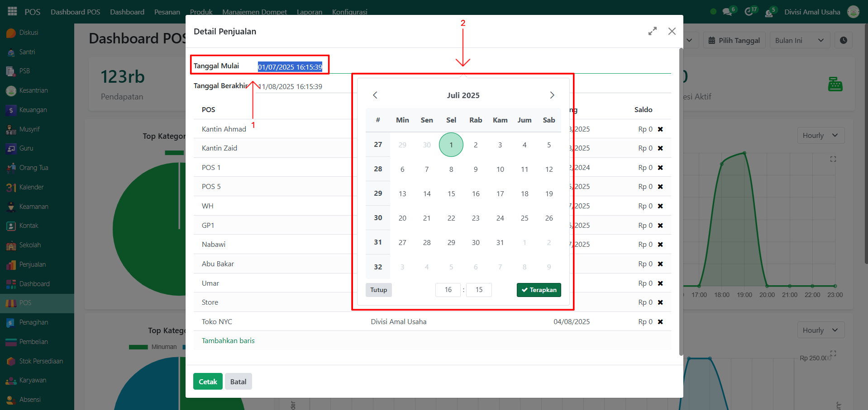
Task: Click the chat messages icon in navbar
Action: pos(727,12)
